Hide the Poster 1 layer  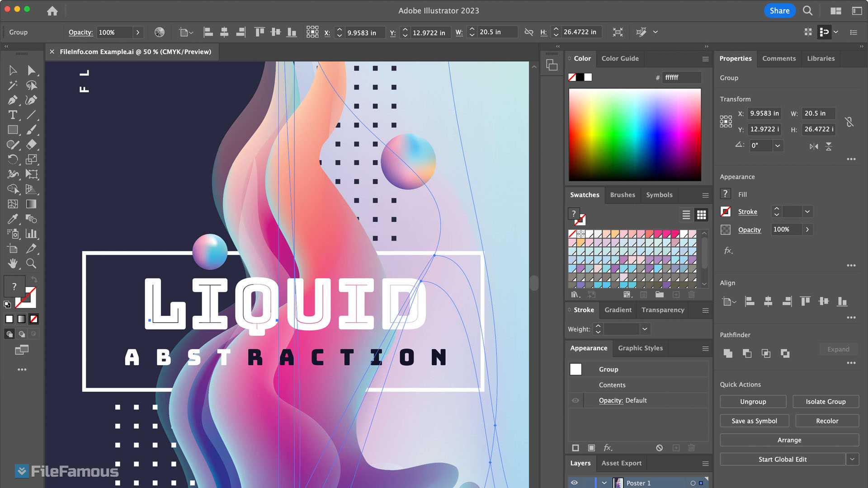coord(574,483)
